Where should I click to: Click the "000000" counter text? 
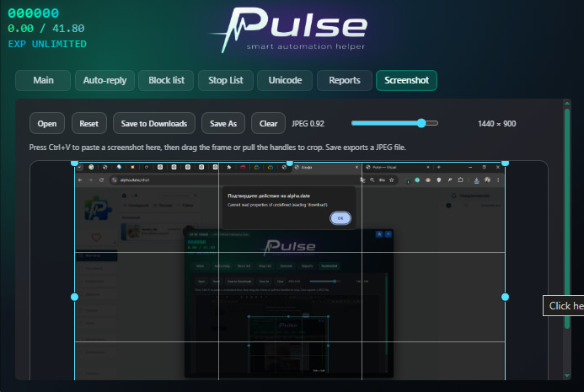coord(34,13)
